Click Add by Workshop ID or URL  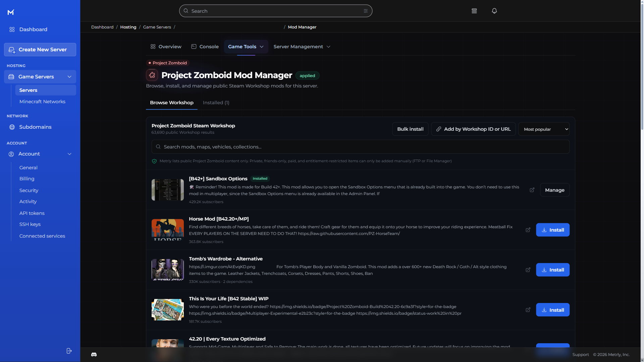(473, 129)
